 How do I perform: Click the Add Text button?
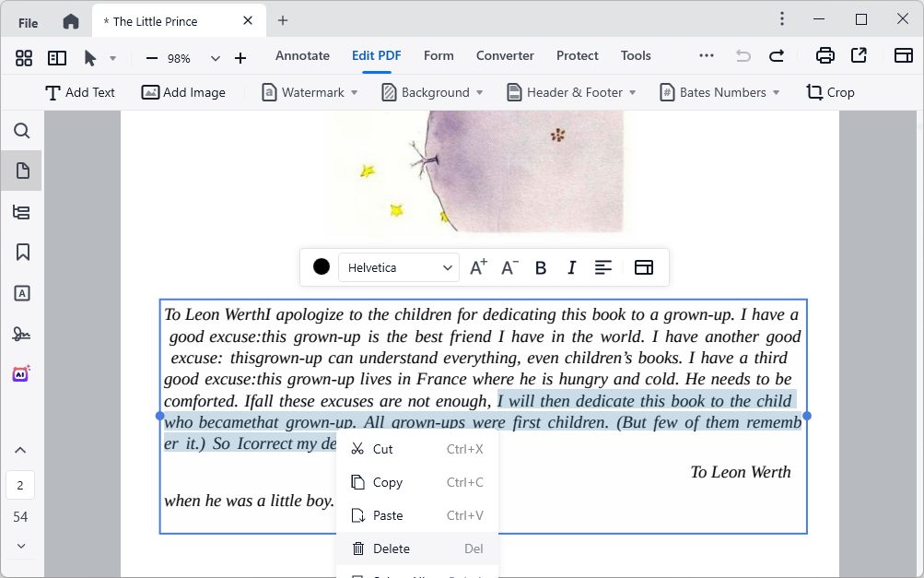pyautogui.click(x=80, y=92)
